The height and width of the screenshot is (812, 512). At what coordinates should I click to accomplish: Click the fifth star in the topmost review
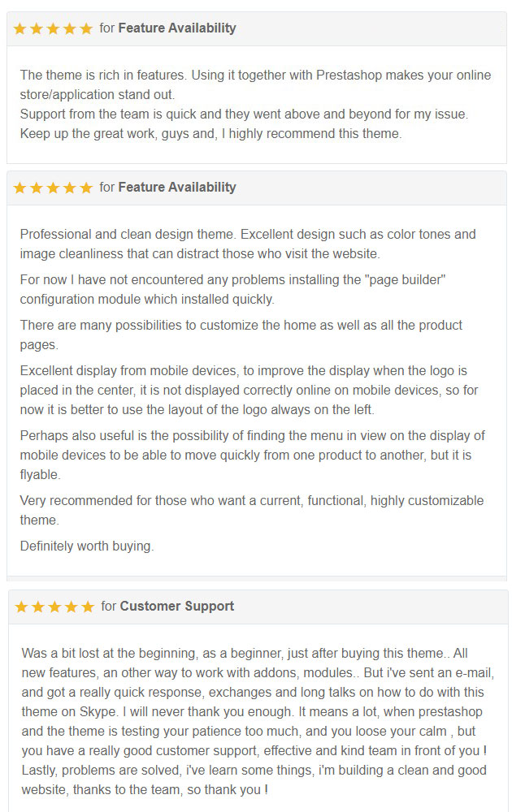[x=86, y=28]
